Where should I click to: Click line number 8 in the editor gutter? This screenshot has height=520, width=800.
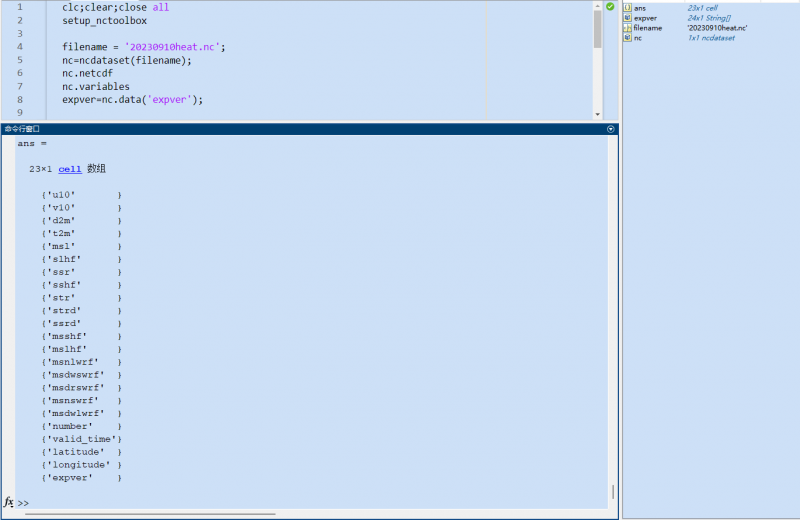coord(20,100)
